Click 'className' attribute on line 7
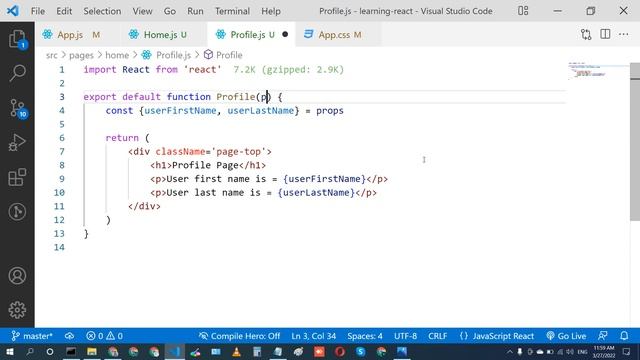This screenshot has width=640, height=360. click(x=180, y=151)
